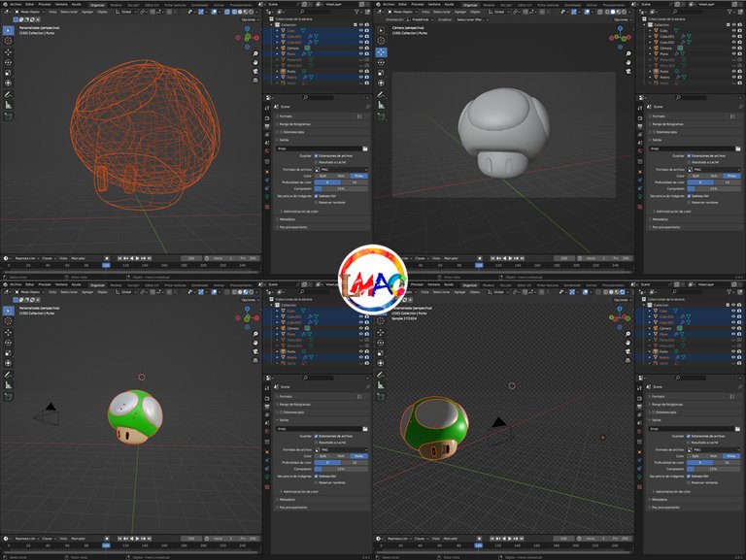Click the zoom magnifier icon in wireframe mushroom viewport
The image size is (746, 560).
pos(255,53)
